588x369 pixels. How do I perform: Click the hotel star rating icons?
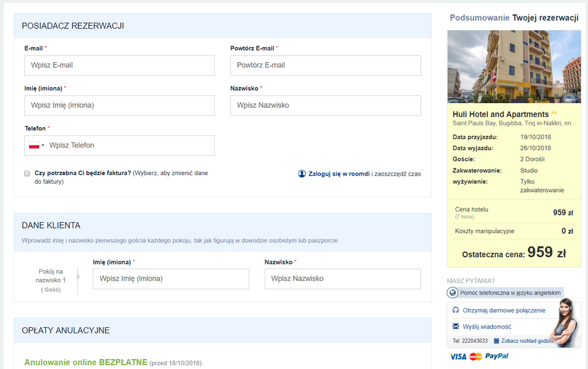click(x=554, y=113)
